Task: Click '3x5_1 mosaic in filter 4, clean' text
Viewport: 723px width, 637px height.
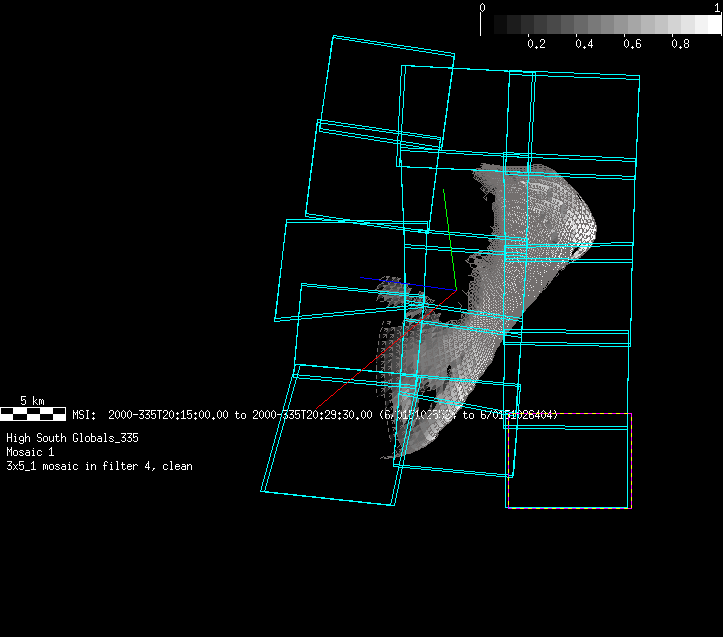Action: pyautogui.click(x=99, y=466)
